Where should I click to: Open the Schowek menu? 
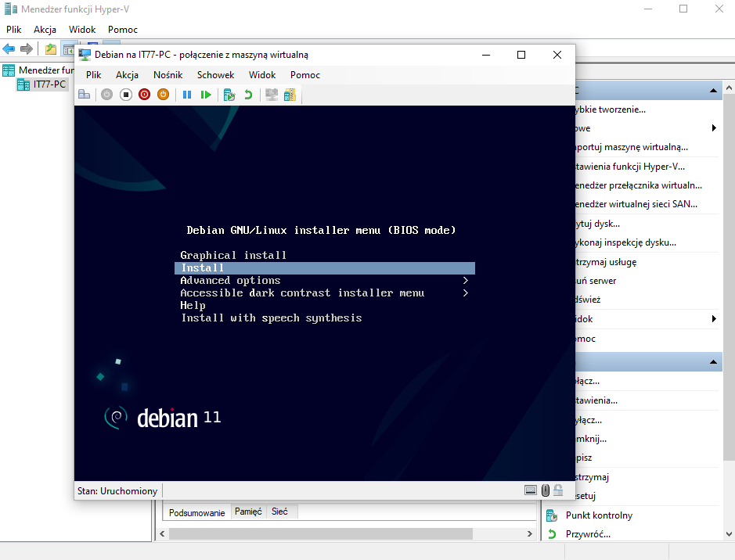point(215,75)
